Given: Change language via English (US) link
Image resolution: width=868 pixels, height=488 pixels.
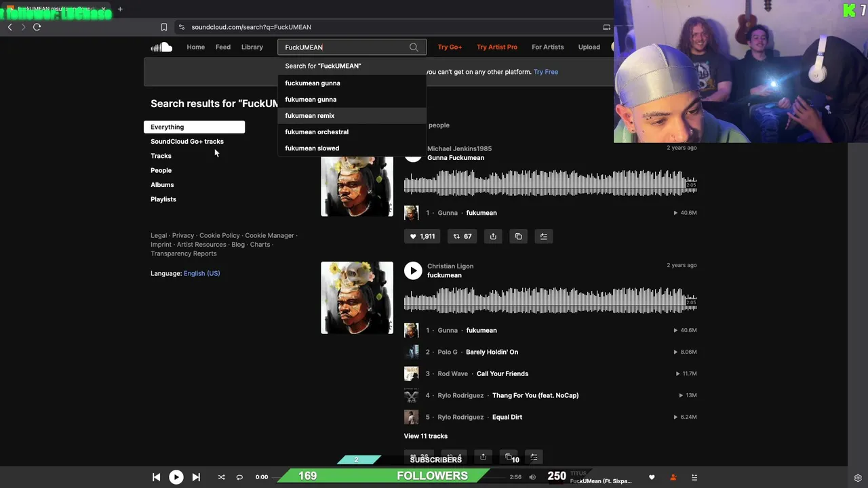Looking at the screenshot, I should click(x=201, y=273).
